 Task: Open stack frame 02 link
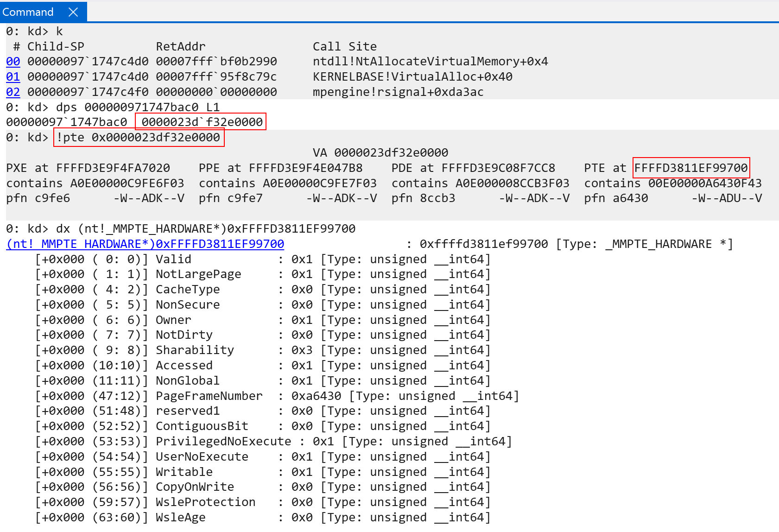click(13, 92)
